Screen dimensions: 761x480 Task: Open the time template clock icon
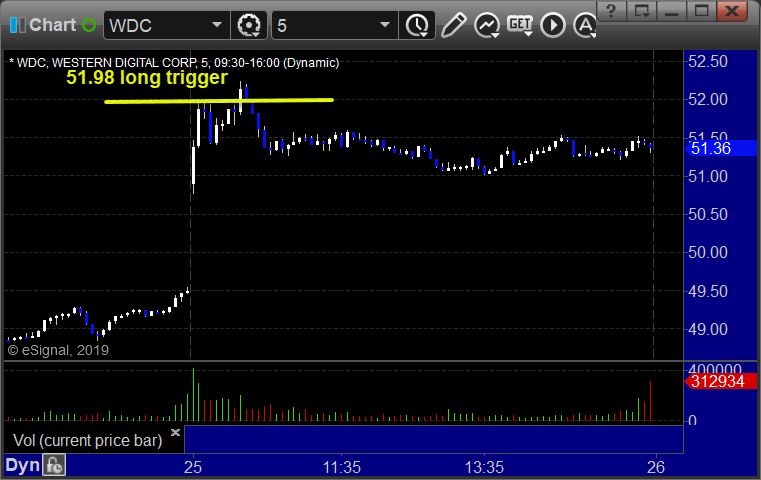click(x=417, y=25)
